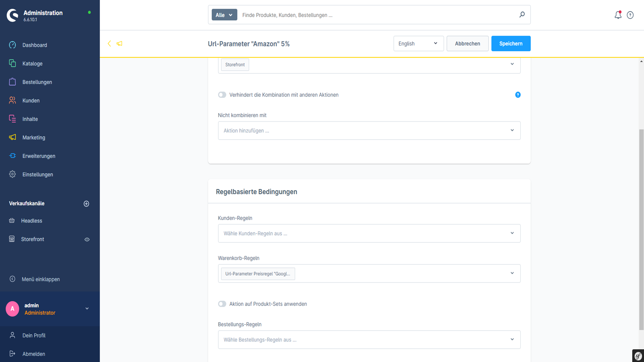Open the English language dropdown
Screen dimensions: 644x362
pos(419,44)
